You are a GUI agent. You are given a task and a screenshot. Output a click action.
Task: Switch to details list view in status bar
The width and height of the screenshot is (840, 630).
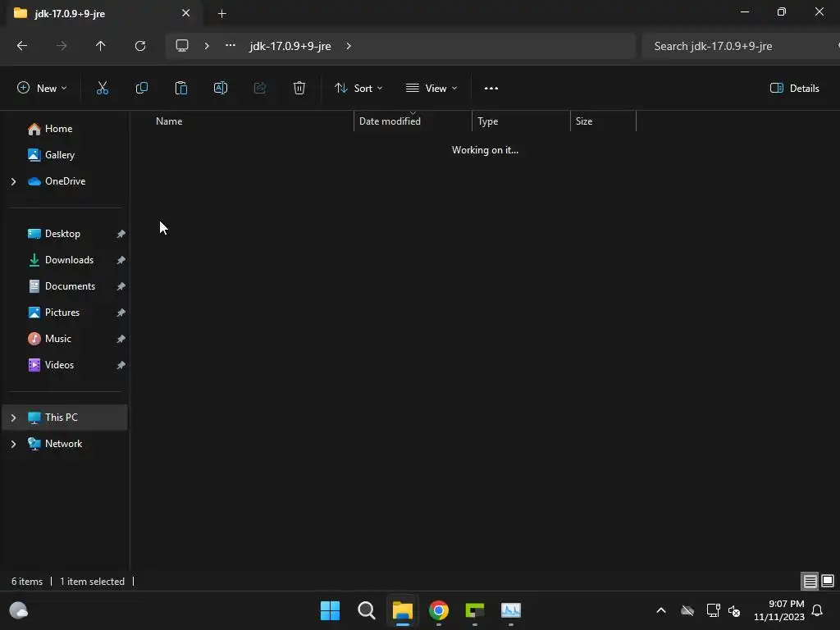[x=810, y=582]
